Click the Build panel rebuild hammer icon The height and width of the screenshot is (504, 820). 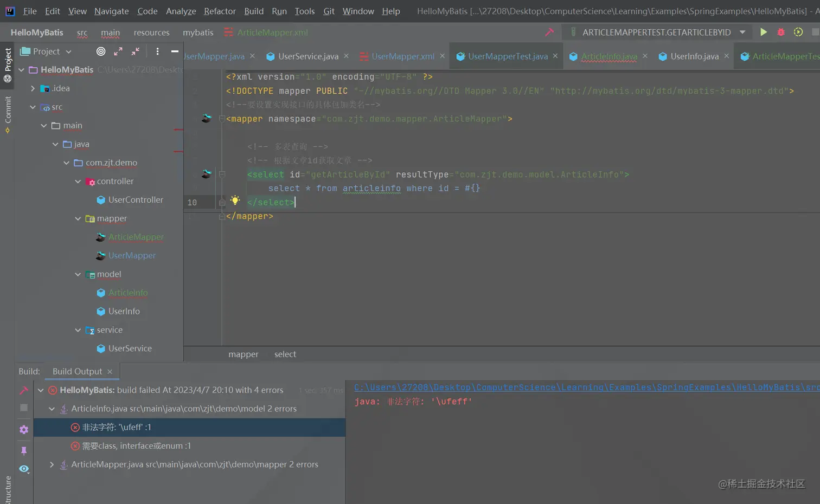[x=24, y=390]
